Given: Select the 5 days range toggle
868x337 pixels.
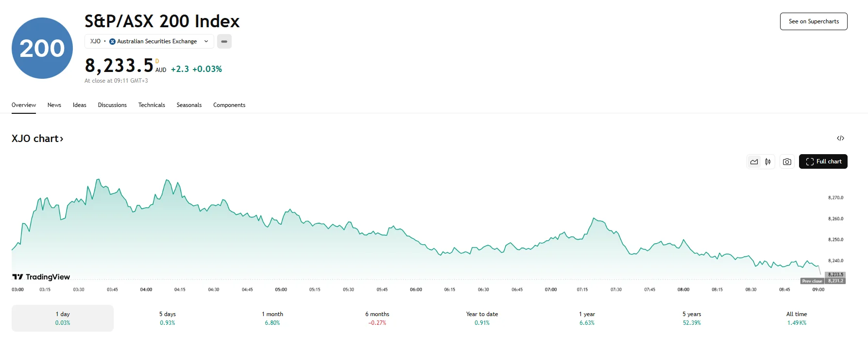Looking at the screenshot, I should point(167,318).
